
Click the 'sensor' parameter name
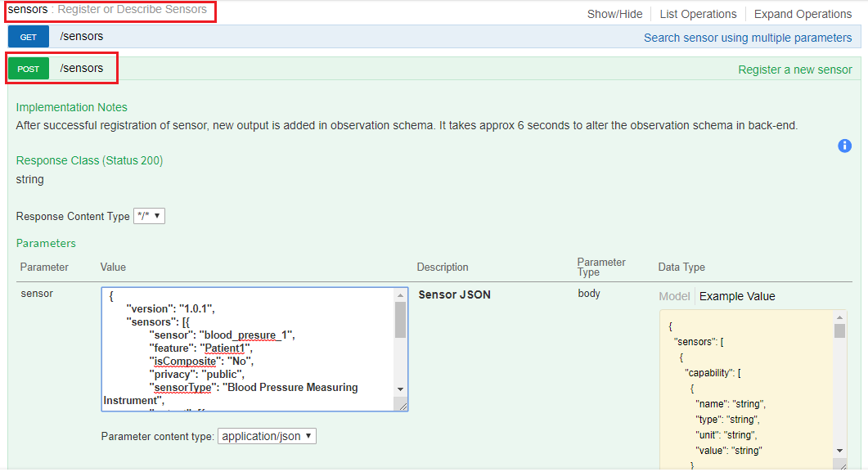[x=37, y=294]
